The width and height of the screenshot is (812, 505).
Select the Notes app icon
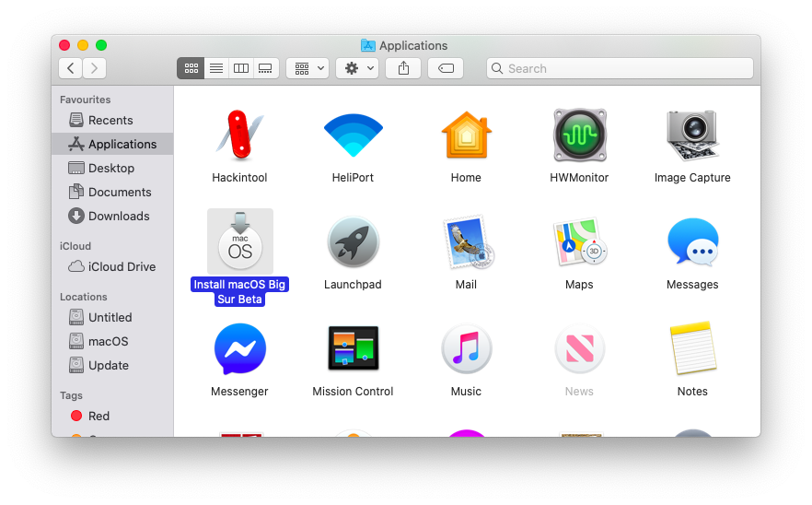[x=692, y=348]
